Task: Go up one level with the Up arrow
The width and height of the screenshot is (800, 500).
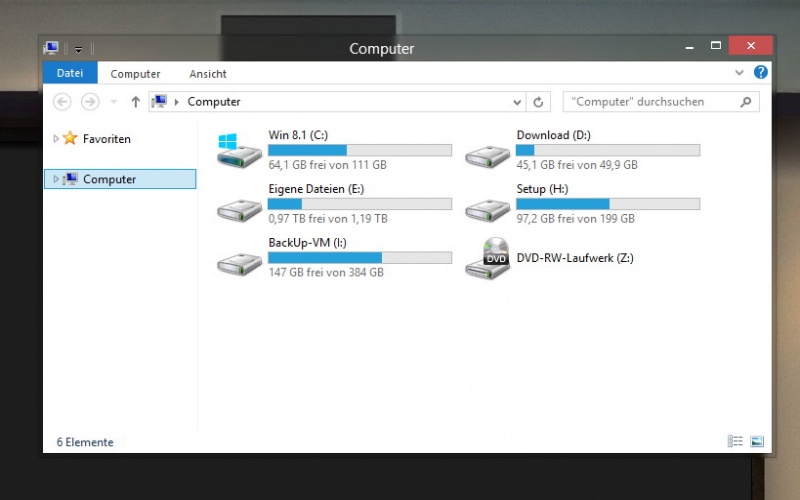Action: (x=135, y=102)
